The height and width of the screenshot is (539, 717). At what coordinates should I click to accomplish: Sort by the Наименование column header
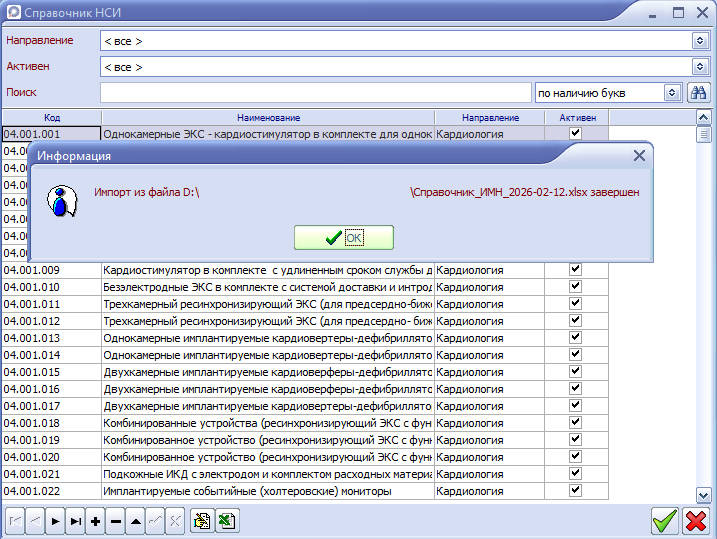tap(269, 118)
